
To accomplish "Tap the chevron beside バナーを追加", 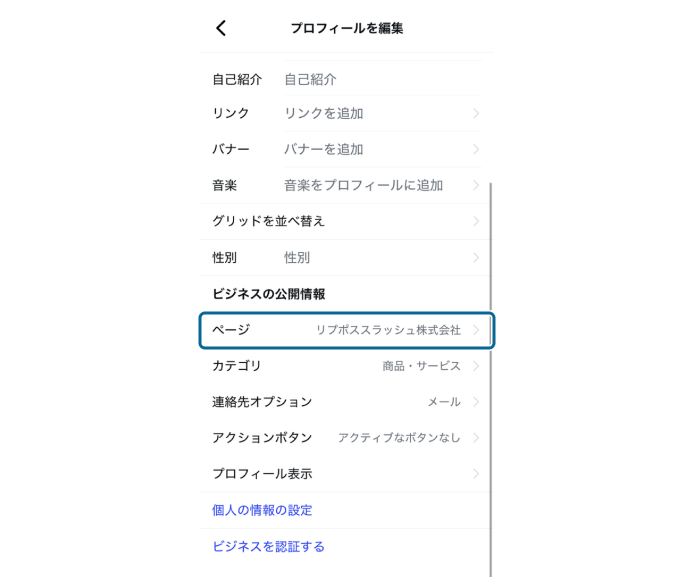I will pos(476,150).
